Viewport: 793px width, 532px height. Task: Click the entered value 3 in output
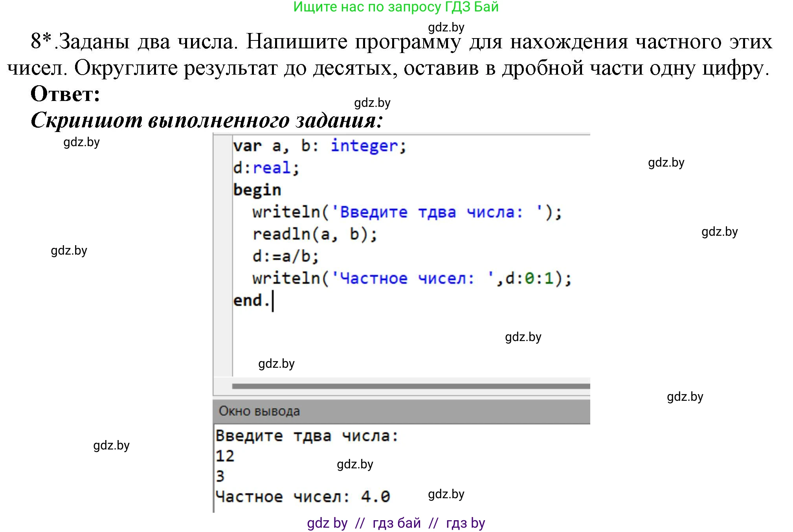click(220, 476)
